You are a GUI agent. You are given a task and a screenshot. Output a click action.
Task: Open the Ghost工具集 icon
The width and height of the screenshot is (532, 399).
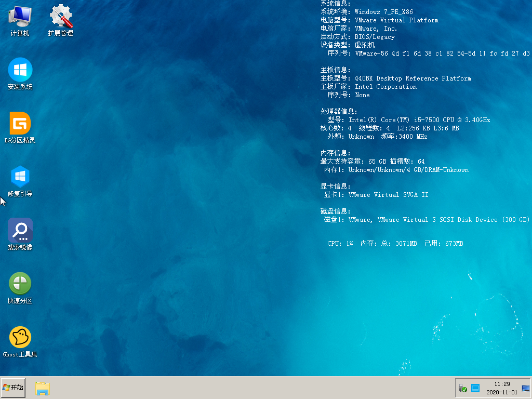(20, 341)
